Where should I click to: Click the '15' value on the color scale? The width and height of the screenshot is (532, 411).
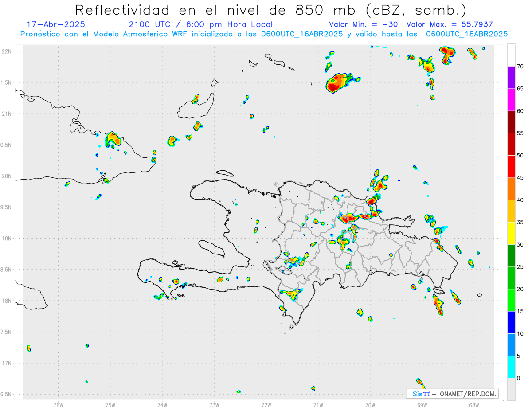pos(520,311)
